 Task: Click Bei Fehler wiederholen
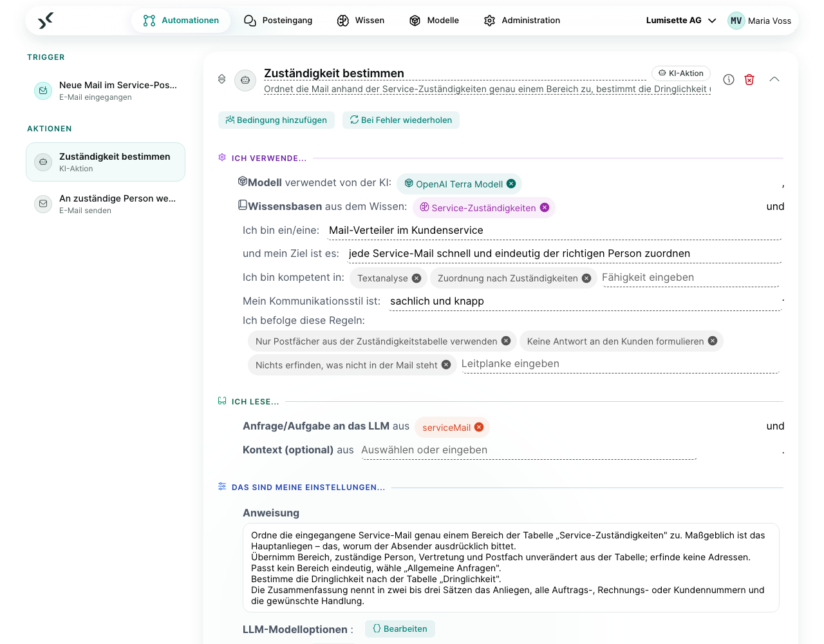(400, 120)
